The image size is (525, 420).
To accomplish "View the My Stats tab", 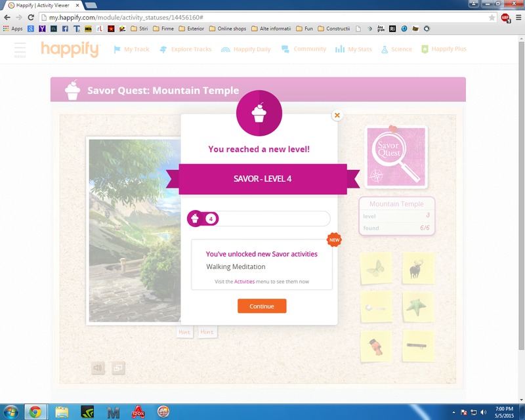I will [354, 49].
